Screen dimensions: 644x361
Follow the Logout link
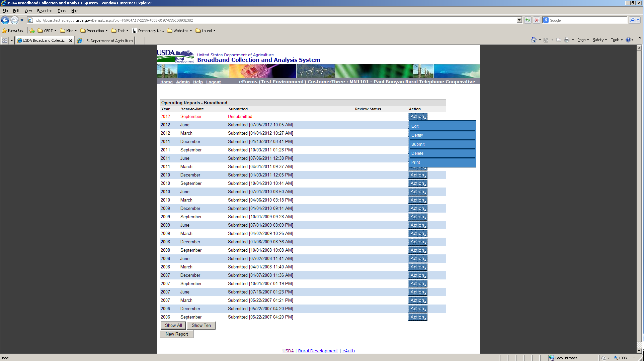pyautogui.click(x=213, y=82)
